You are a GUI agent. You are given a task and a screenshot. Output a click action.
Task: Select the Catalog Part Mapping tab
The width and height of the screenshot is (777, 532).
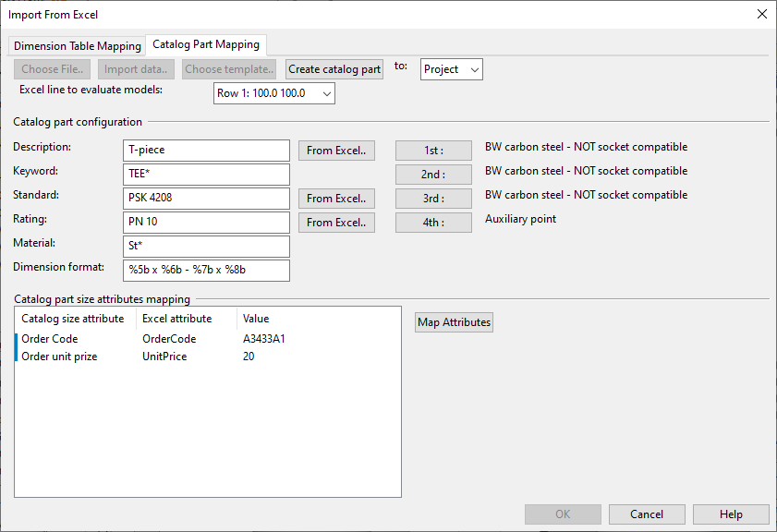[207, 44]
